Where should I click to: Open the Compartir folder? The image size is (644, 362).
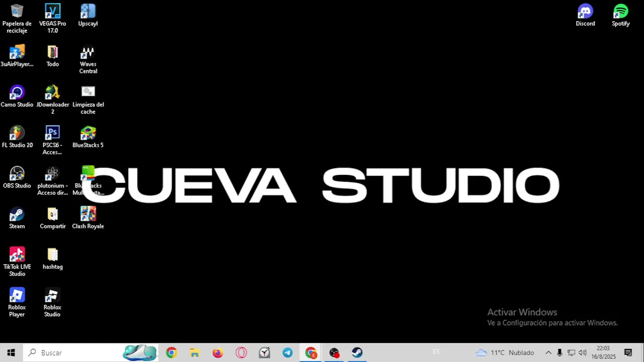(52, 218)
